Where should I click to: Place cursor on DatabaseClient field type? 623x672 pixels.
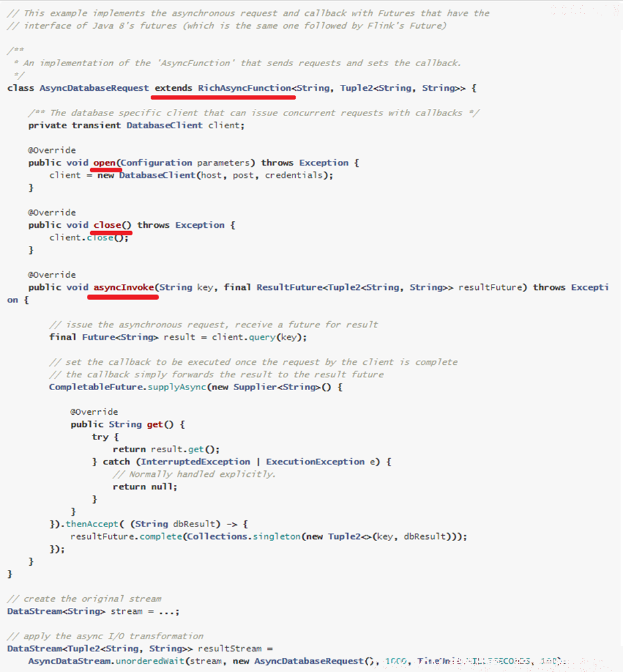coord(164,126)
